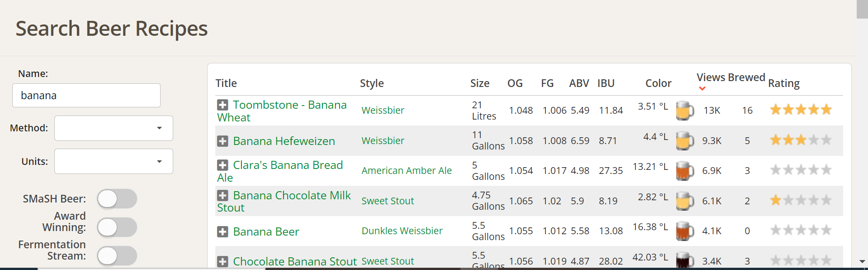Image resolution: width=868 pixels, height=270 pixels.
Task: Open the Method dropdown
Action: pos(114,128)
